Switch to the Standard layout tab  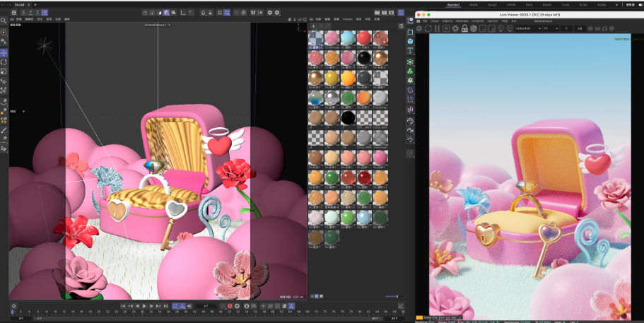point(453,4)
